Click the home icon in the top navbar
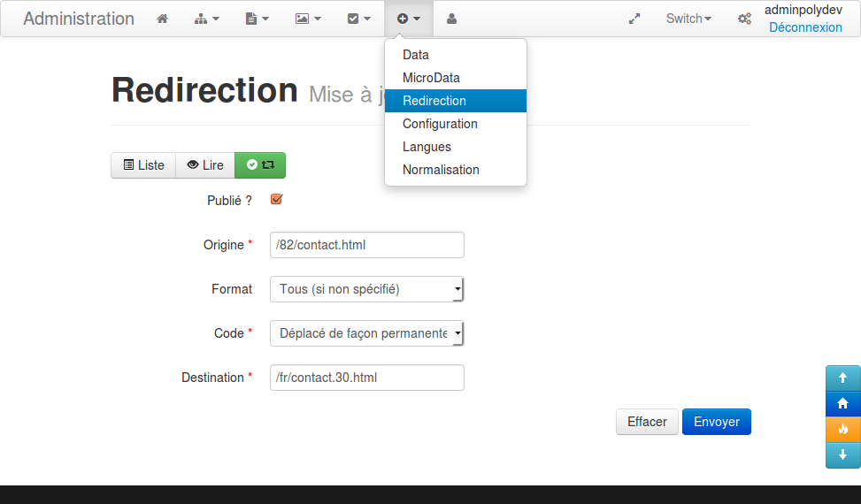 click(162, 19)
